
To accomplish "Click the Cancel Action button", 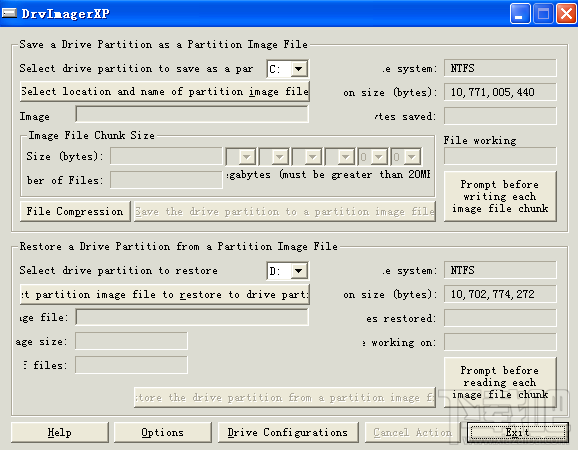I will (412, 432).
